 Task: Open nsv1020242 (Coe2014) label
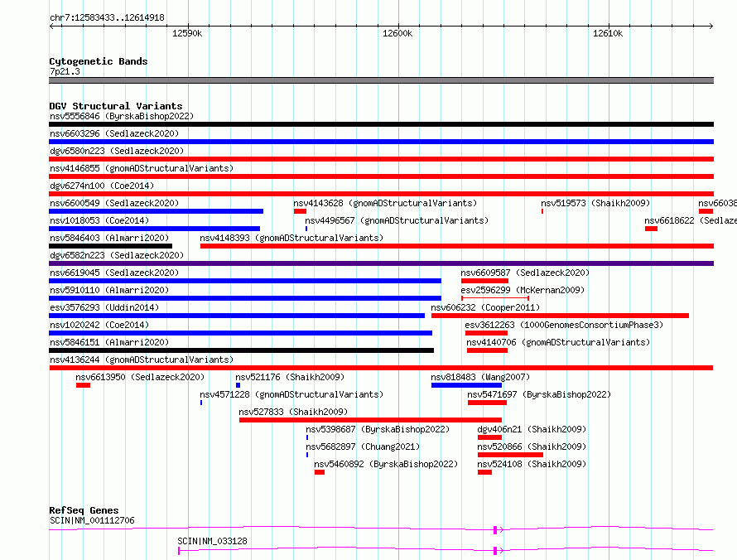click(99, 325)
